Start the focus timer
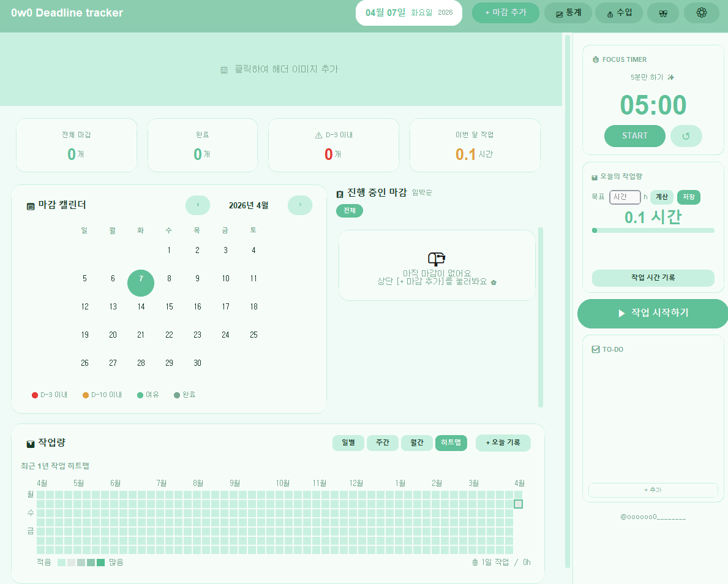 [635, 135]
